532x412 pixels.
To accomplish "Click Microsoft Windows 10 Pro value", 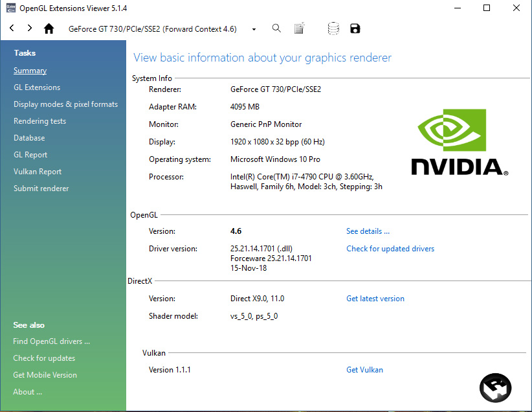I will coord(275,159).
